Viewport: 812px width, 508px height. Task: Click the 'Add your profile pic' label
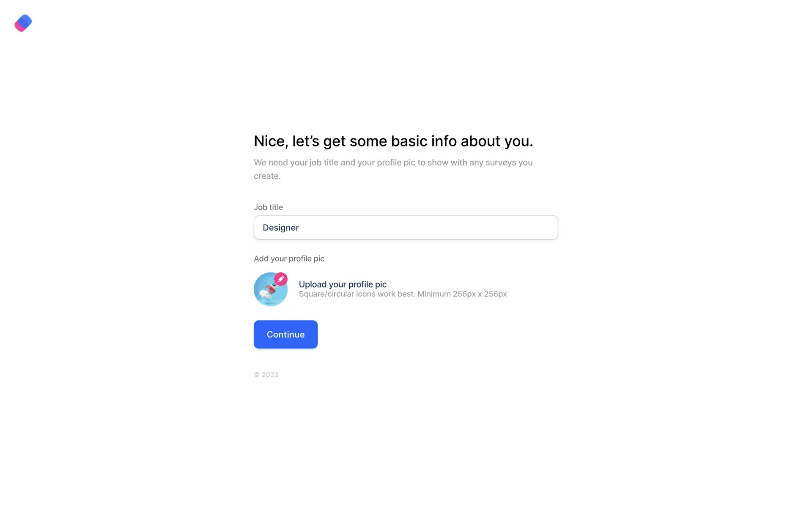coord(289,259)
